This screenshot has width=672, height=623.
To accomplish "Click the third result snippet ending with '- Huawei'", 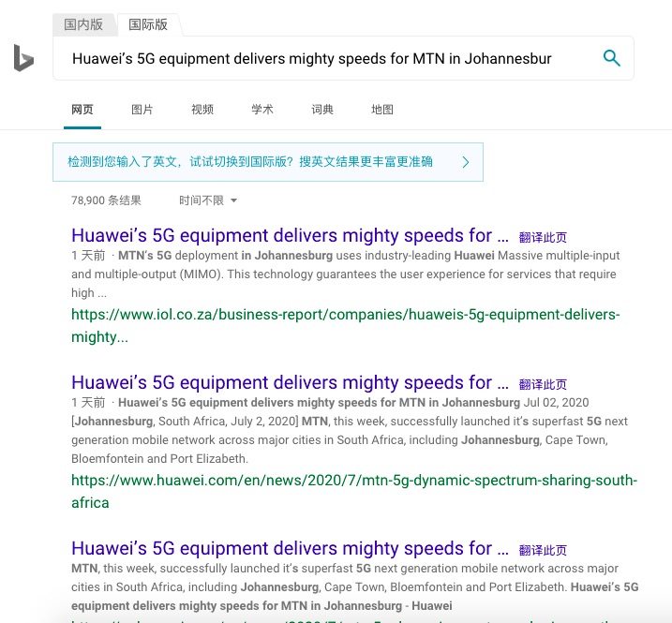I will (x=355, y=587).
